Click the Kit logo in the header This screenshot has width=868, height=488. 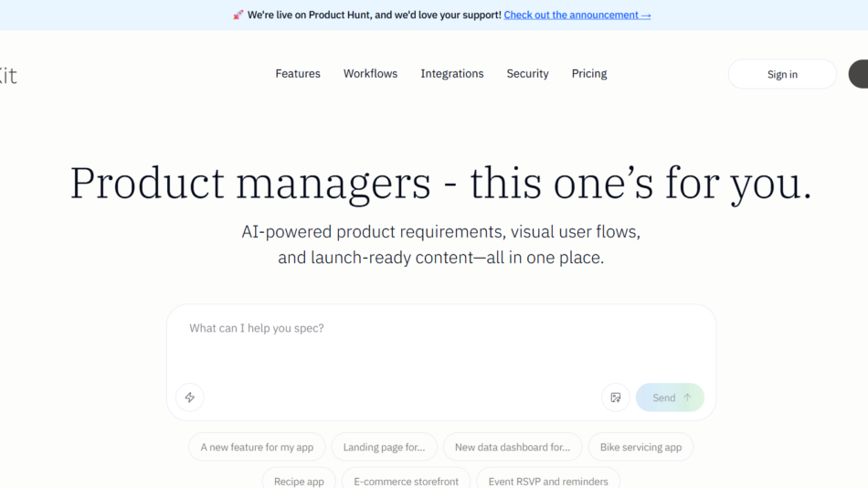[x=7, y=75]
